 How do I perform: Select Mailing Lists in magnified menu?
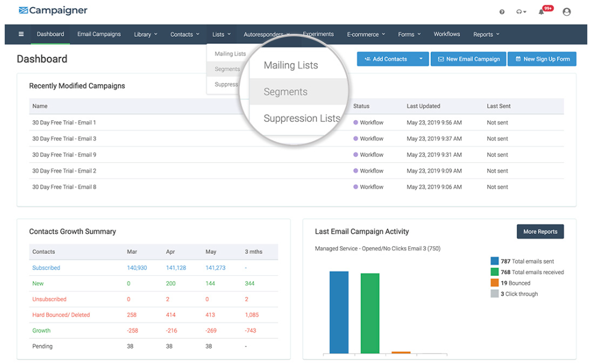click(x=291, y=65)
